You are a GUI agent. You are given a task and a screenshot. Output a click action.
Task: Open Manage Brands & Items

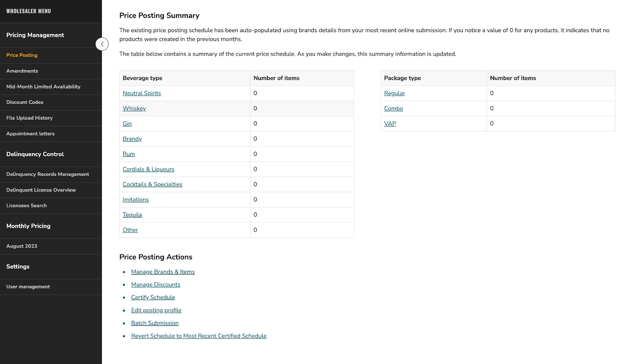[x=163, y=272]
